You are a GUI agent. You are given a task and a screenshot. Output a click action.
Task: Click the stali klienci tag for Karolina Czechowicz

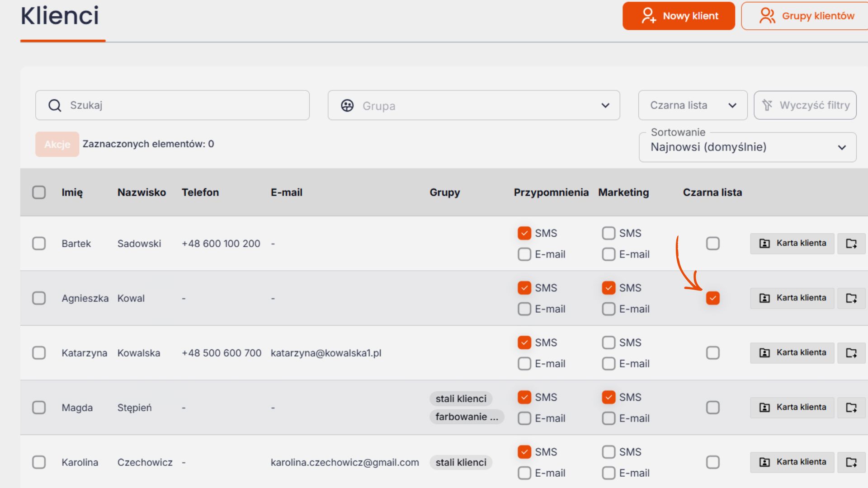461,462
